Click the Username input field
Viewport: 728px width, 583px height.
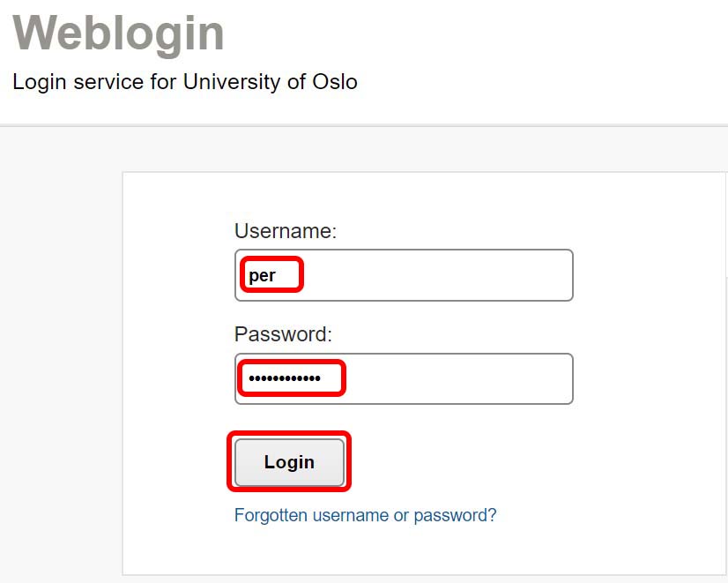click(x=403, y=275)
